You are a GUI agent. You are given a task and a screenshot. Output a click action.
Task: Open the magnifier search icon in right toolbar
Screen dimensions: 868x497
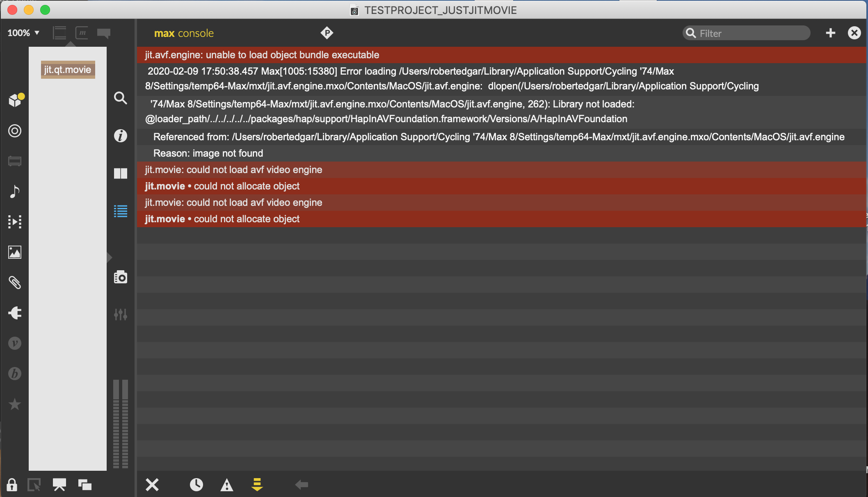121,98
